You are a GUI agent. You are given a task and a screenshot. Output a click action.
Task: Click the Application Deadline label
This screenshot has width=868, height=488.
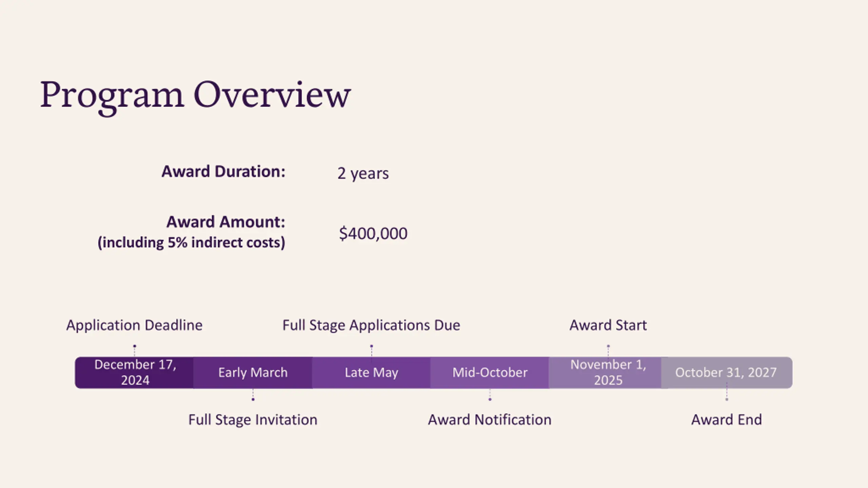[134, 325]
